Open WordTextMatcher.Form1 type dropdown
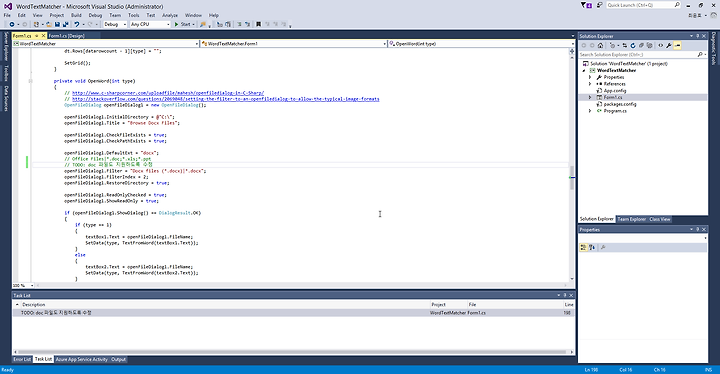 pyautogui.click(x=294, y=44)
